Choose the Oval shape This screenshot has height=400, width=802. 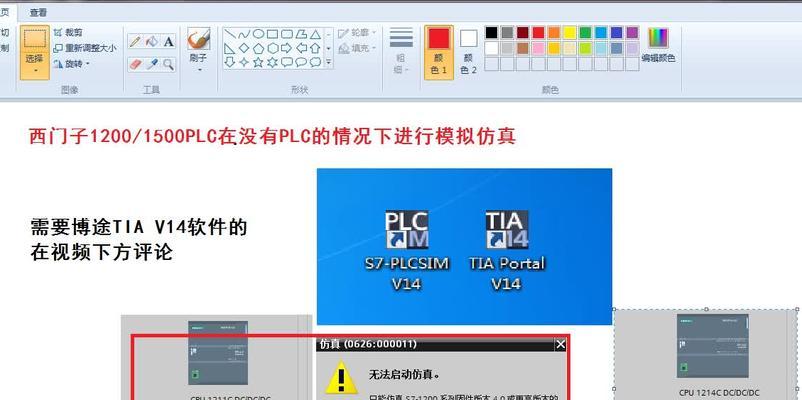(259, 34)
